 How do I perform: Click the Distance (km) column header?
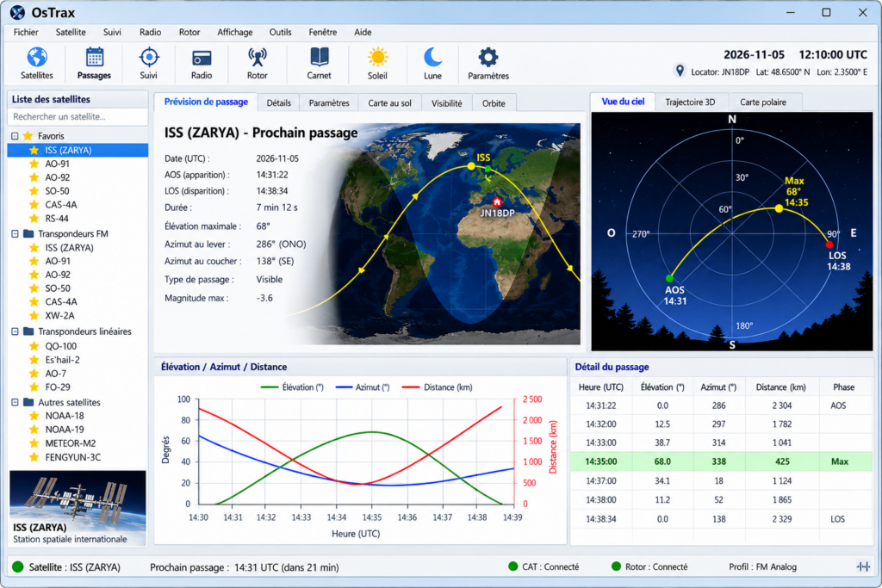click(780, 387)
